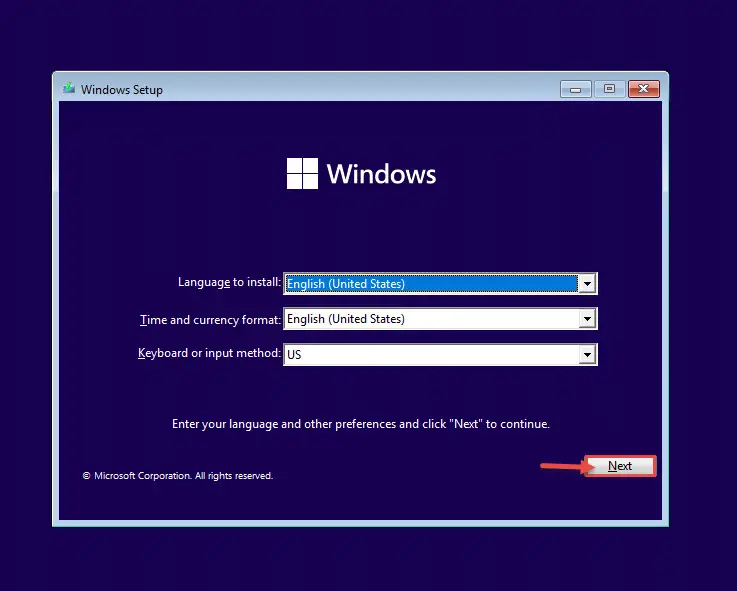Click the Windows Setup title bar icon
This screenshot has width=737, height=591.
pos(69,88)
